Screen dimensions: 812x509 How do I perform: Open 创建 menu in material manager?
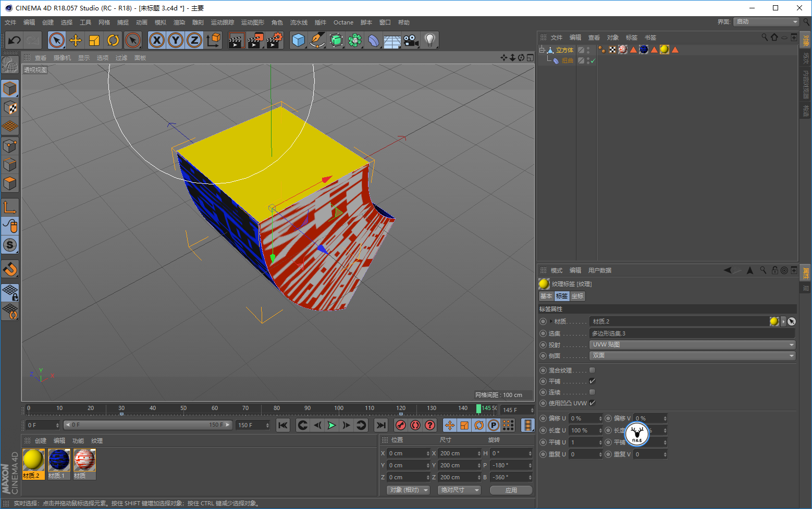41,441
